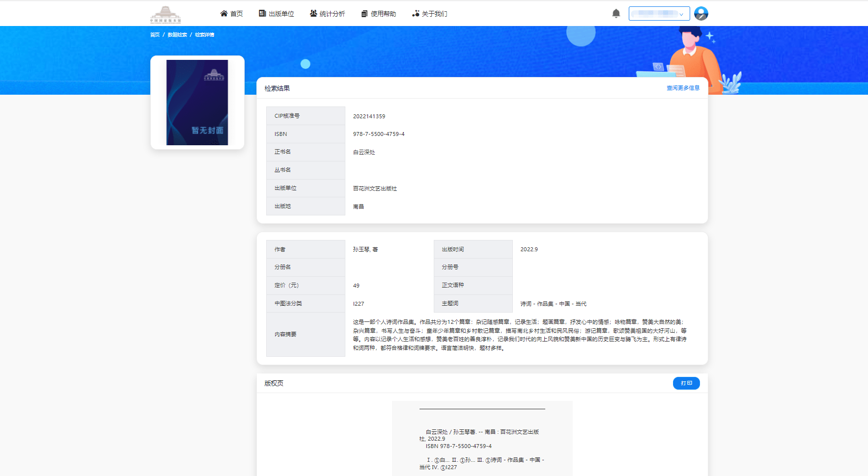The image size is (868, 476).
Task: Select the 使用帮助 menu item
Action: 383,13
